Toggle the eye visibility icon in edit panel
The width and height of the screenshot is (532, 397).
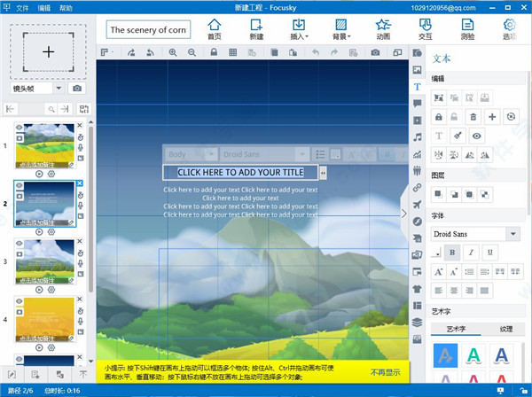[x=477, y=136]
